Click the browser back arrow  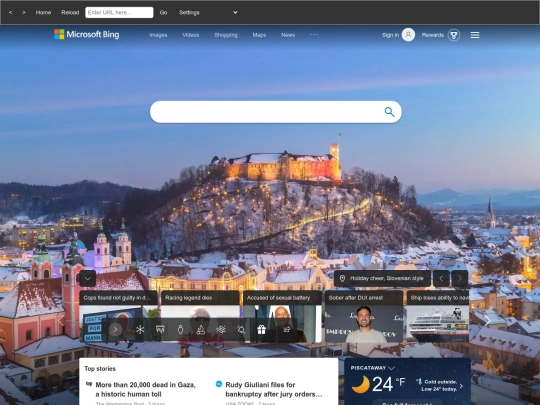click(x=10, y=12)
